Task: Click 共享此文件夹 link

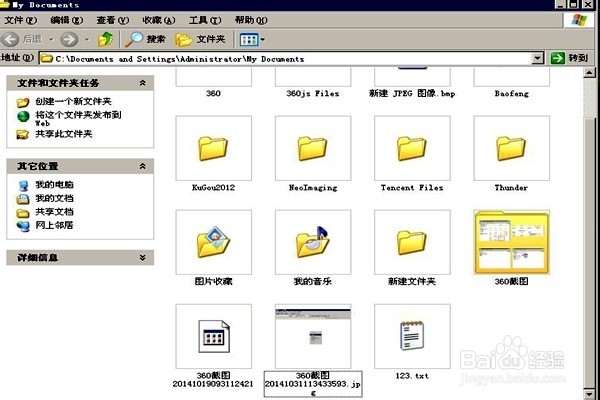Action: pos(64,134)
